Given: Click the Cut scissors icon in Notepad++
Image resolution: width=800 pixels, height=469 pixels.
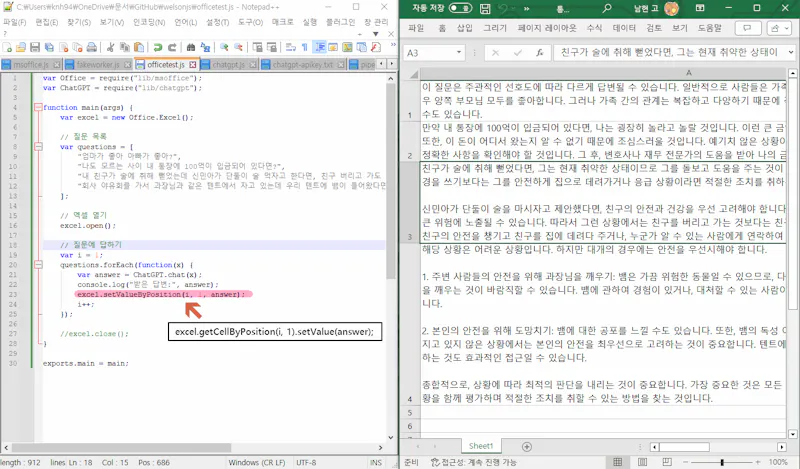Looking at the screenshot, I should click(110, 47).
